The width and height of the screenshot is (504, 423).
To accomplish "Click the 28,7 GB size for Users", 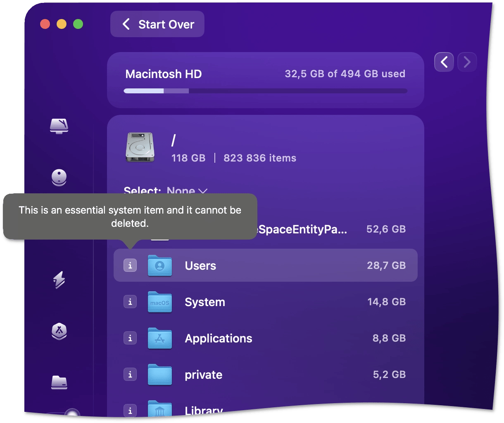I will 386,265.
